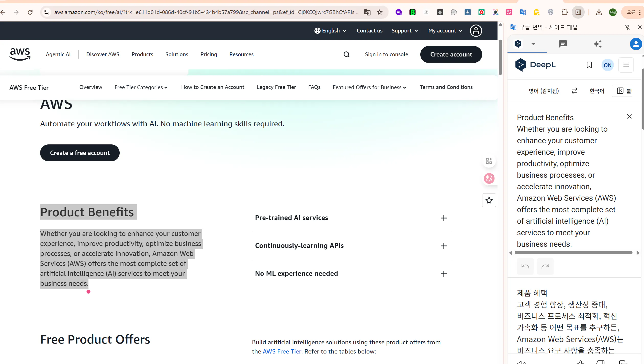The height and width of the screenshot is (364, 644).
Task: Toggle browser side panel button
Action: 578,12
